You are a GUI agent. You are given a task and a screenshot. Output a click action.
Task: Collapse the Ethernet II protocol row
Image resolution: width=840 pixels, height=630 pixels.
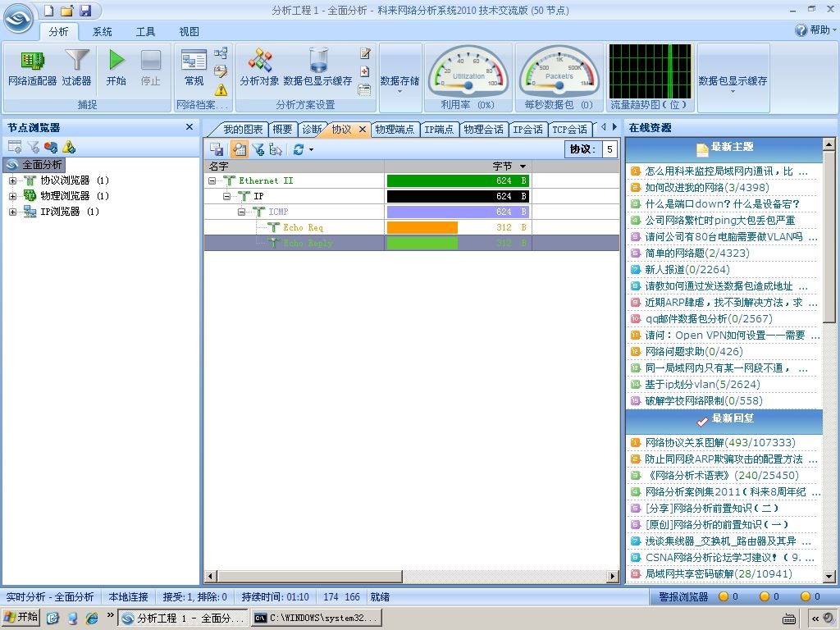click(212, 181)
